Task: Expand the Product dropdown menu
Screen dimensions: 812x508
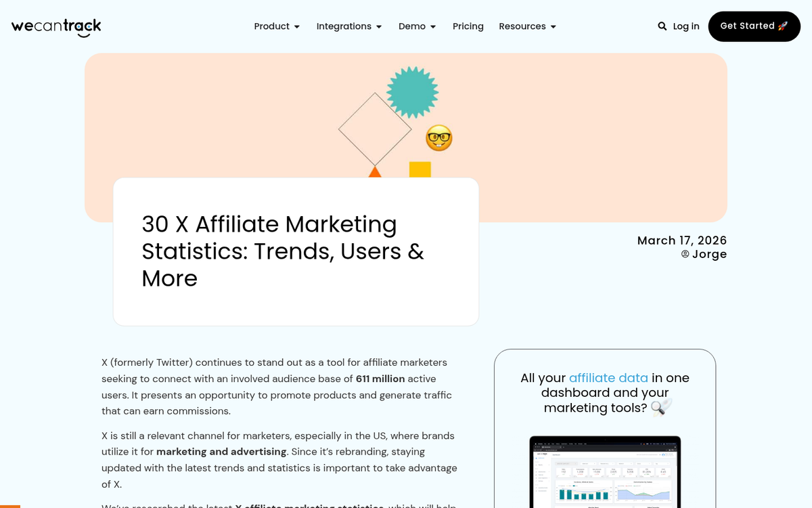Action: click(277, 26)
